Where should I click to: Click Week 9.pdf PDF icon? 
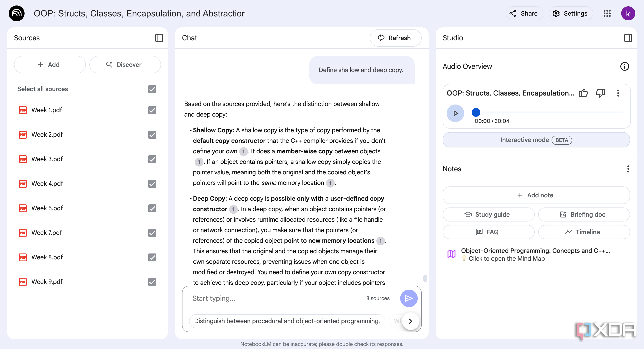(23, 282)
